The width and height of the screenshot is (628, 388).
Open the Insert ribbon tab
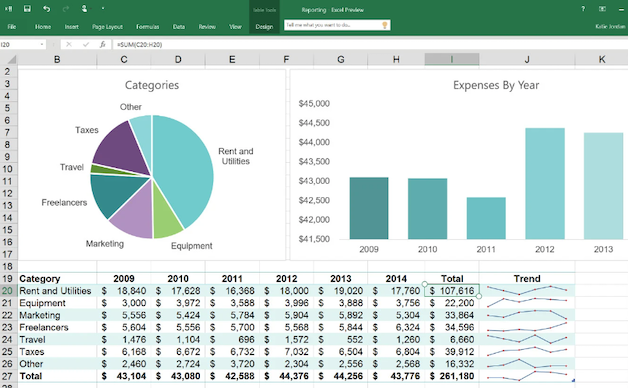click(x=72, y=27)
